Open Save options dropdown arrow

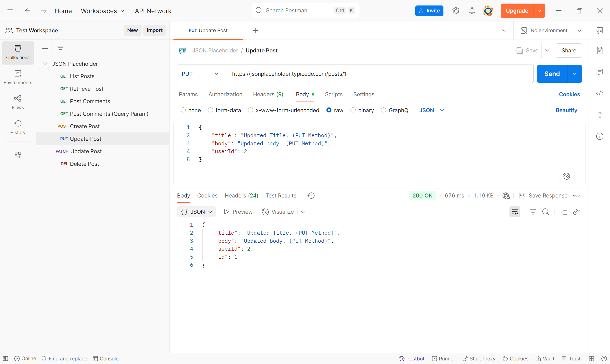click(547, 51)
